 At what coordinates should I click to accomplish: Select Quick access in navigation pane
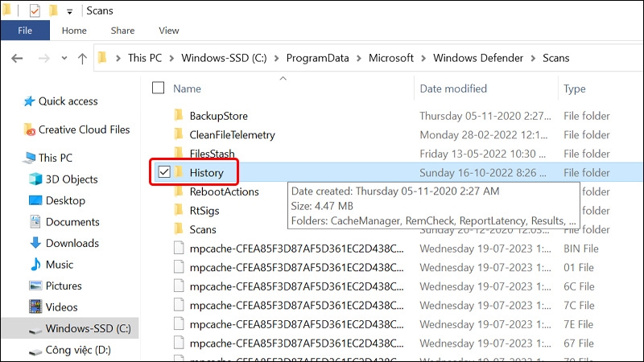point(68,101)
